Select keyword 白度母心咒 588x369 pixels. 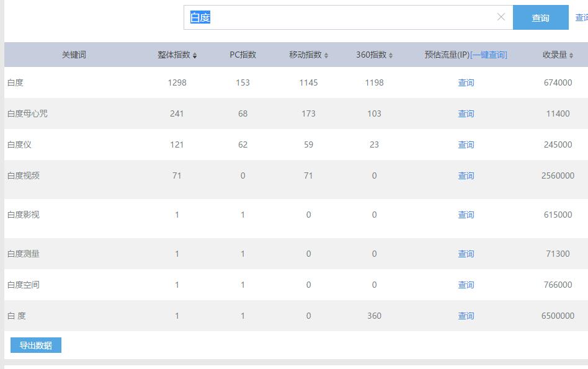[27, 113]
